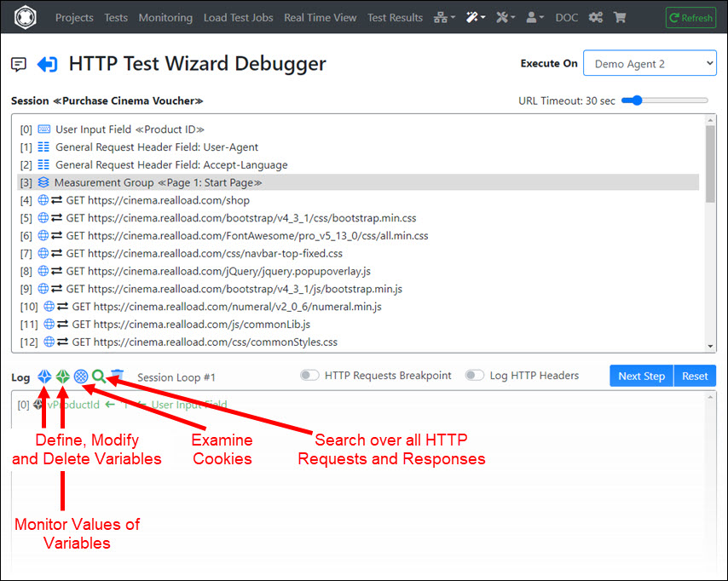Open Projects in the navbar
728x581 pixels.
coord(74,18)
